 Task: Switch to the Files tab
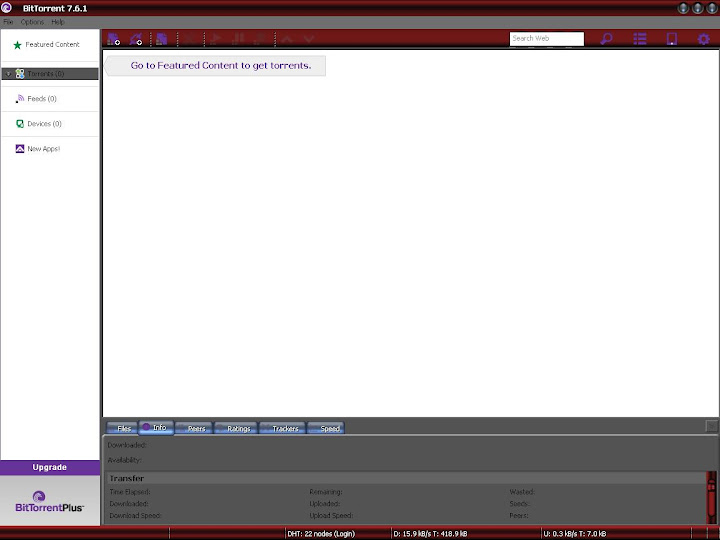pyautogui.click(x=122, y=428)
